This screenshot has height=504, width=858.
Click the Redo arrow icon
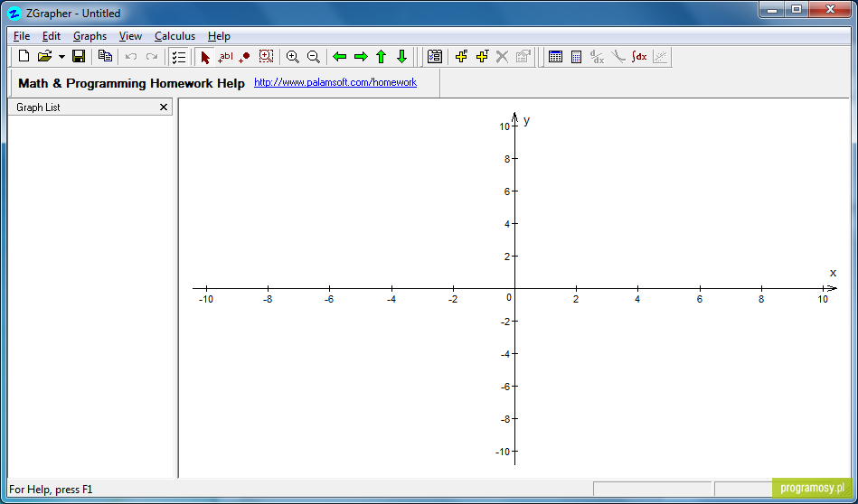tap(152, 56)
